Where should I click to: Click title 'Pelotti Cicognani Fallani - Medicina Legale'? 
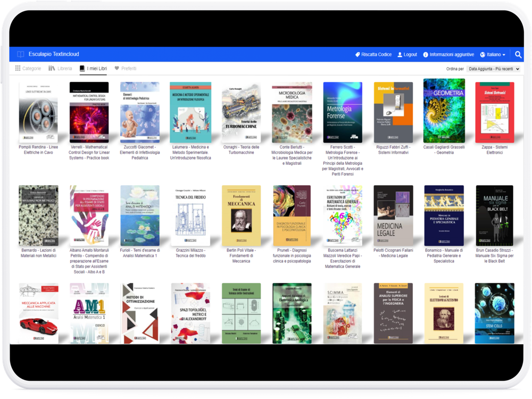click(394, 253)
